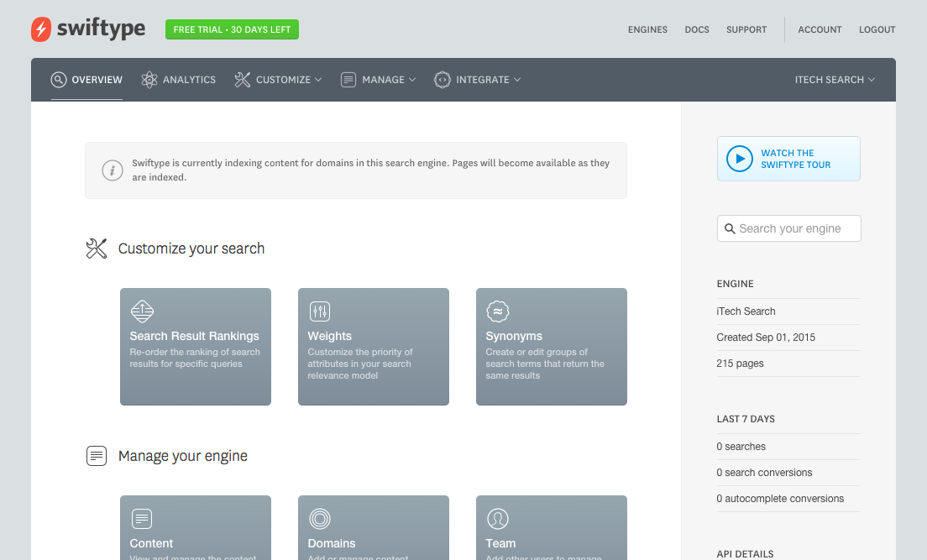This screenshot has height=560, width=927.
Task: Open the Synonyms card
Action: (x=552, y=347)
